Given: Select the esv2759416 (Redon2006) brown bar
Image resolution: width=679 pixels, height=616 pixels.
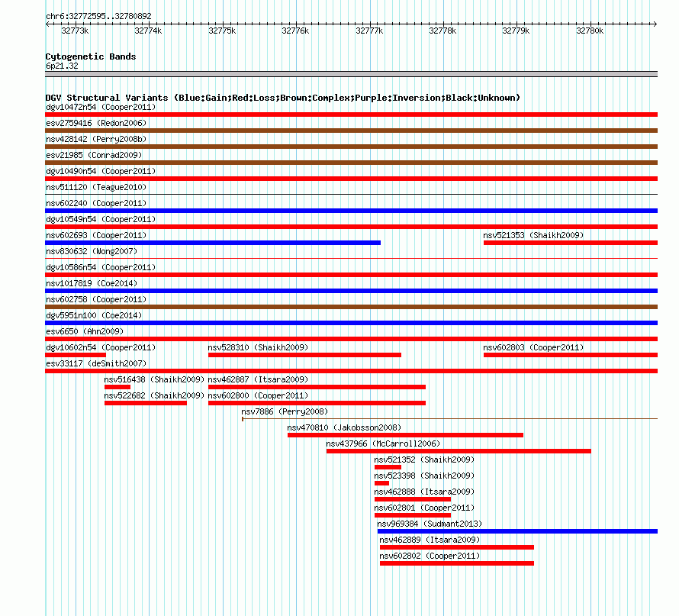Looking at the screenshot, I should (351, 131).
